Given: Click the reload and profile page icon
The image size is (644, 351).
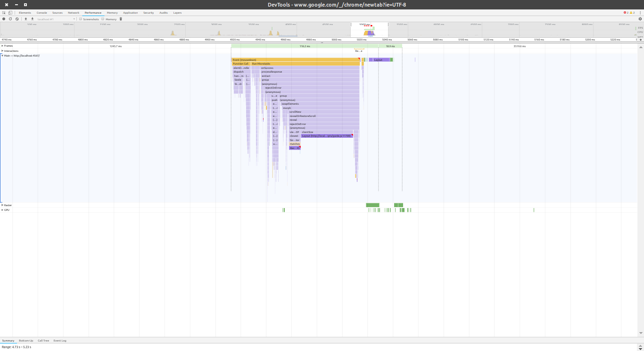Looking at the screenshot, I should tap(10, 19).
